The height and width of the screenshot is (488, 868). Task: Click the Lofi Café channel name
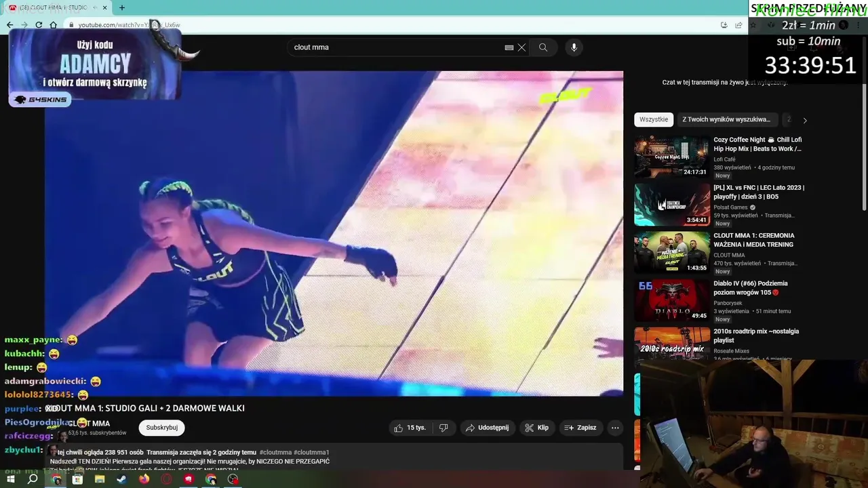coord(724,159)
